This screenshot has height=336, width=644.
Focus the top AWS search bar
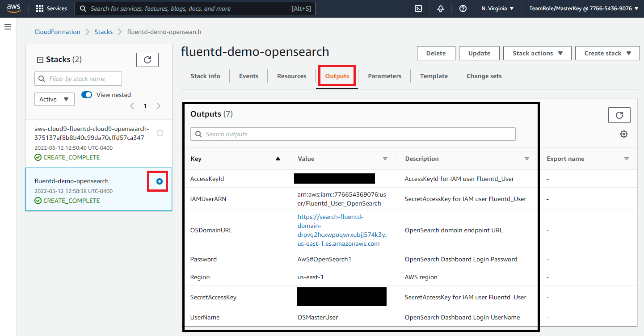[x=195, y=8]
